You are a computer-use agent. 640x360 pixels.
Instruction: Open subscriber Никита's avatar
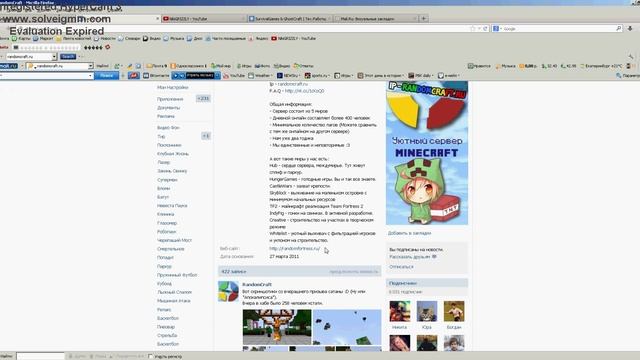pos(400,311)
